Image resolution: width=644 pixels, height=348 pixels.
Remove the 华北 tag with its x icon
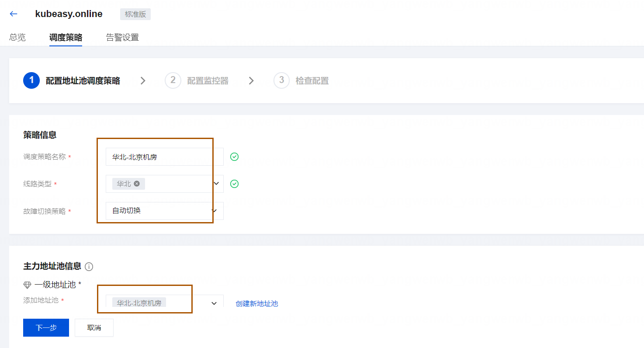coord(137,184)
